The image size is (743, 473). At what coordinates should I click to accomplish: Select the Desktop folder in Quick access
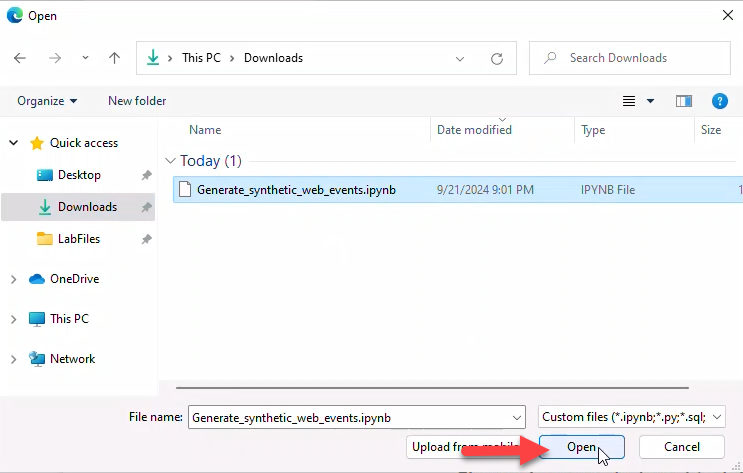(x=79, y=175)
